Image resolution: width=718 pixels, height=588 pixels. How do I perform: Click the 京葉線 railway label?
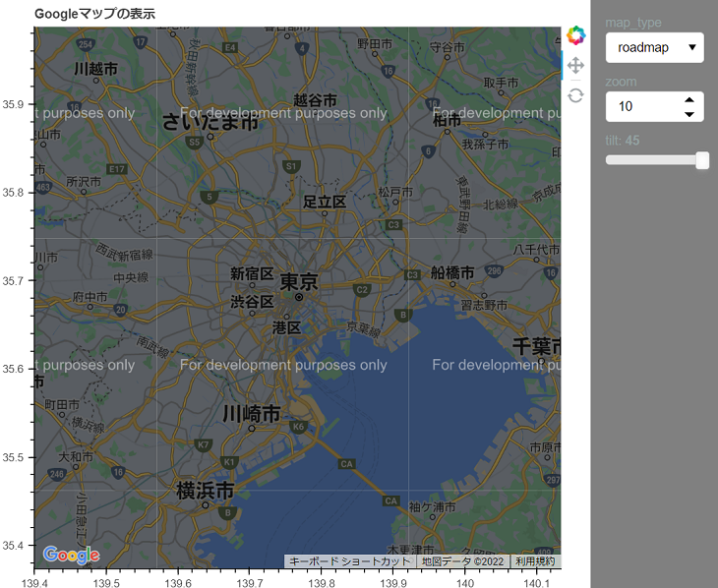pyautogui.click(x=364, y=328)
